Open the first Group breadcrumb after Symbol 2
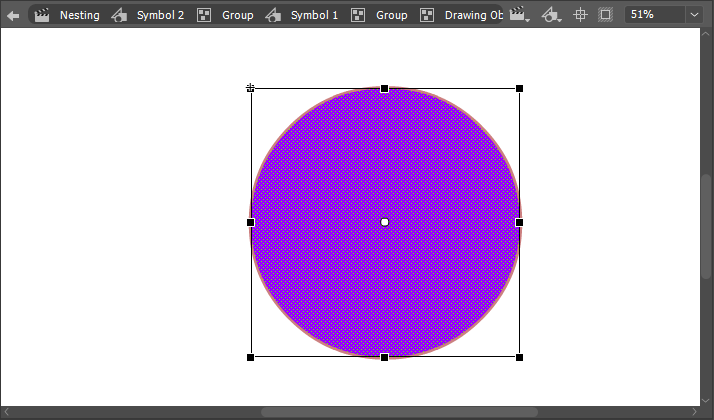 pyautogui.click(x=237, y=15)
